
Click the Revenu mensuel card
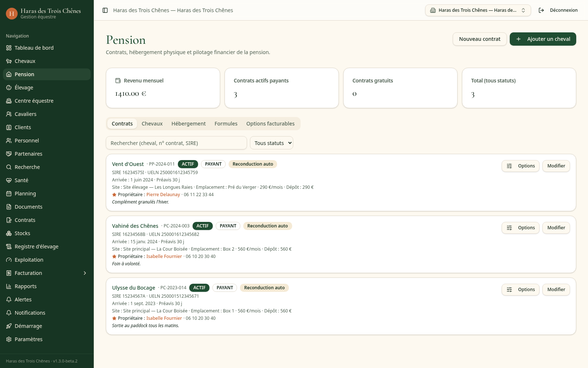point(163,88)
